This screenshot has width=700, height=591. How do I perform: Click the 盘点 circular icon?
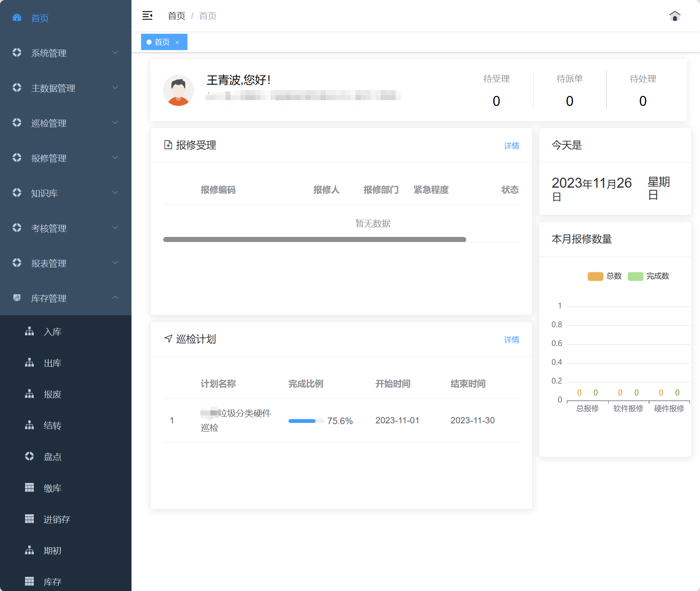tap(29, 456)
